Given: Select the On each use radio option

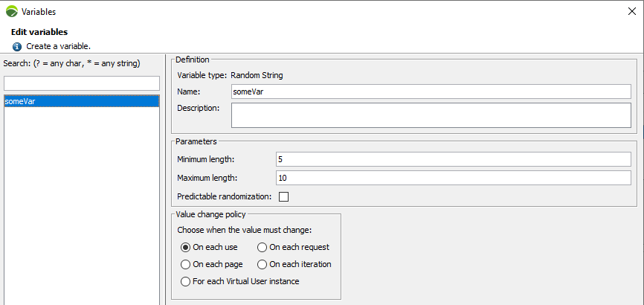Looking at the screenshot, I should (x=186, y=247).
